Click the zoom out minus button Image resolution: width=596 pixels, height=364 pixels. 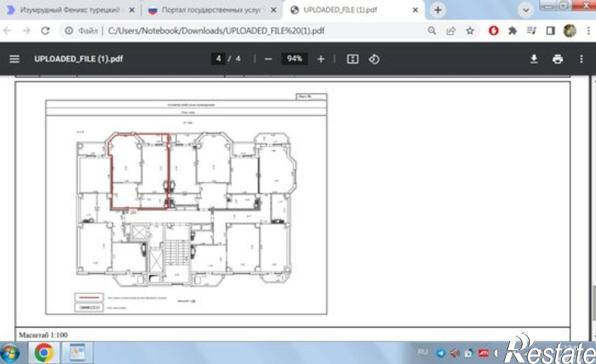click(268, 59)
